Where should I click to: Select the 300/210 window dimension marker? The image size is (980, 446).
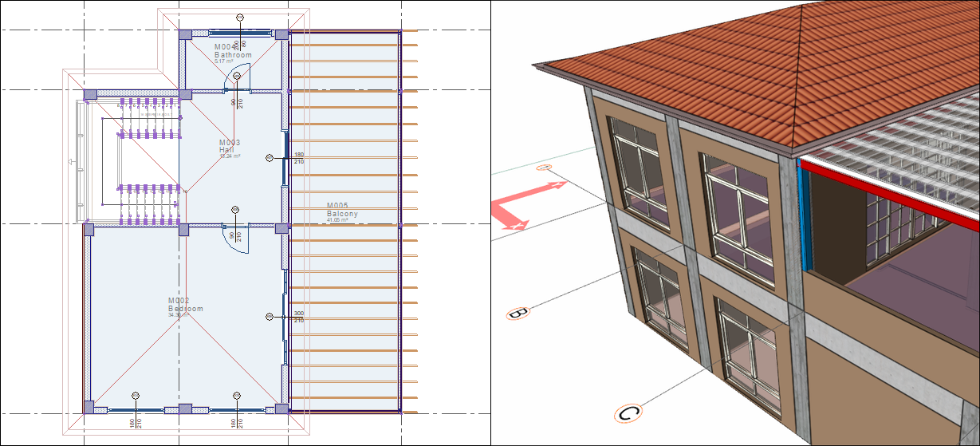pos(299,316)
